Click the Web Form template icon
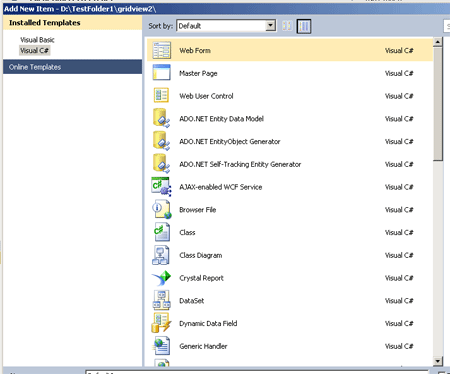The image size is (450, 374). tap(162, 50)
